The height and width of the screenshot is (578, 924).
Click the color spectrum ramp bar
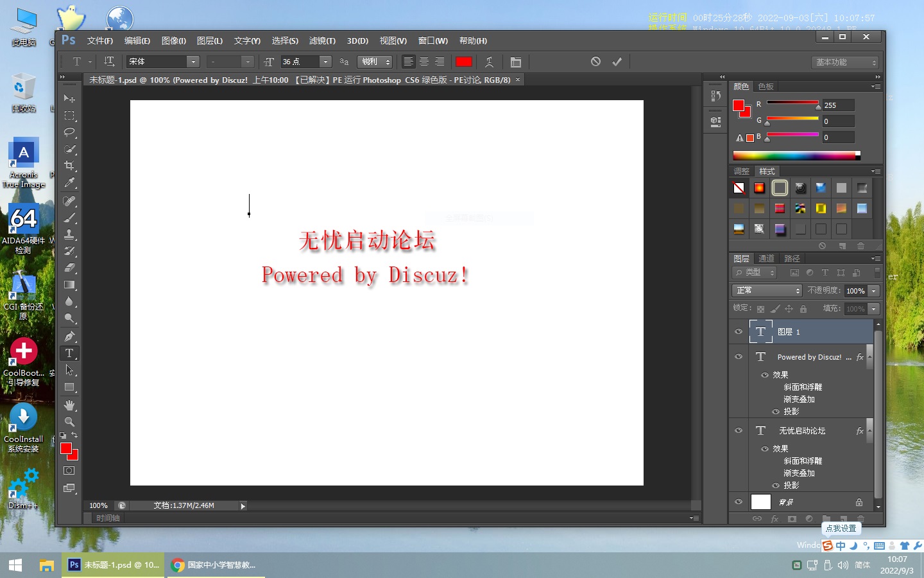click(796, 155)
